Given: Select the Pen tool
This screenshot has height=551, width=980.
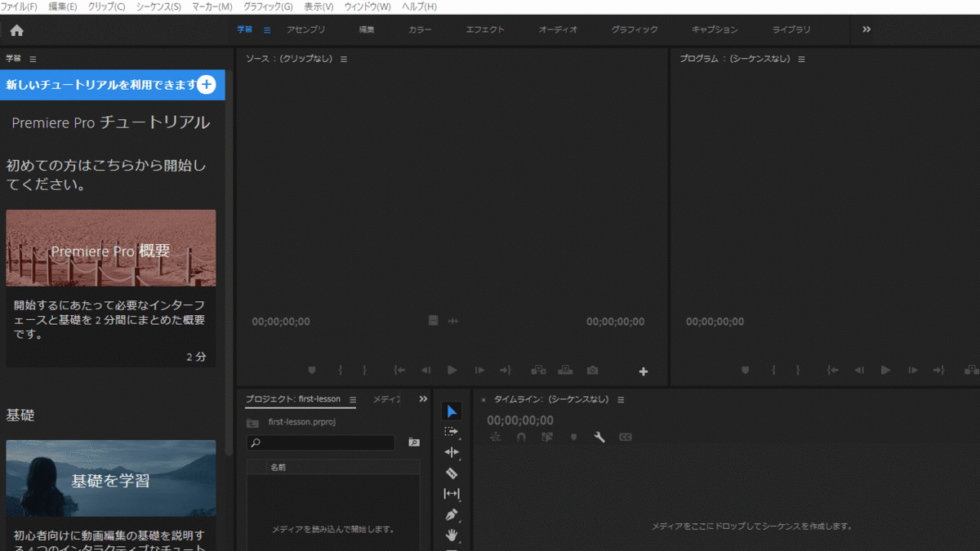Looking at the screenshot, I should [452, 515].
